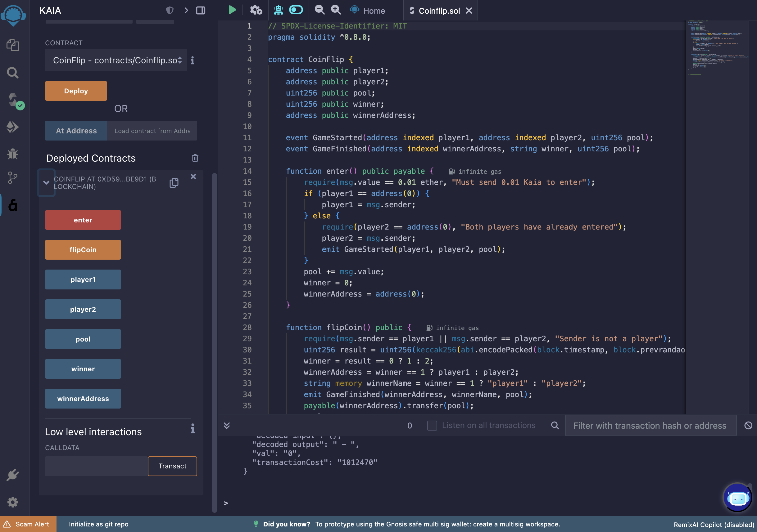The image size is (757, 532).
Task: Enable Listen on all transactions checkbox
Action: 432,425
